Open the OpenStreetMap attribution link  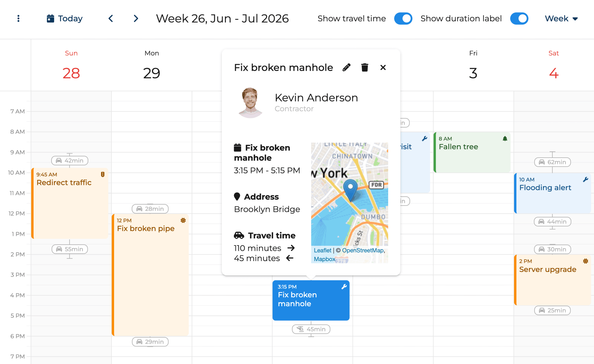click(x=363, y=250)
